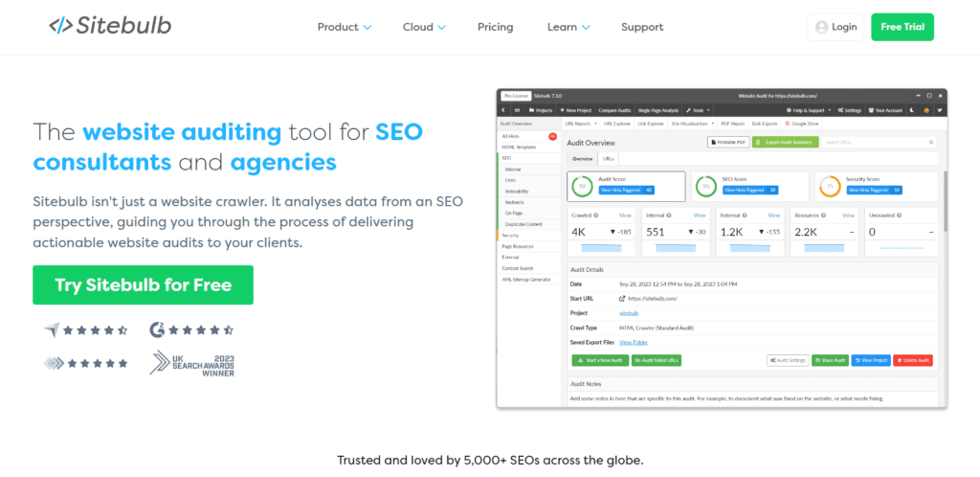980x477 pixels.
Task: Click the Sitebulb logo in the header
Action: point(110,26)
